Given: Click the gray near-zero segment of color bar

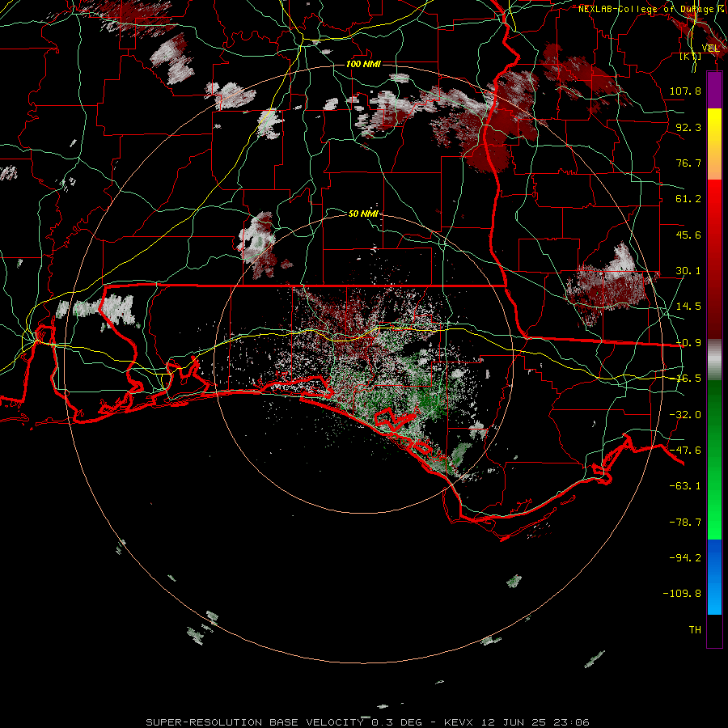Looking at the screenshot, I should click(714, 360).
